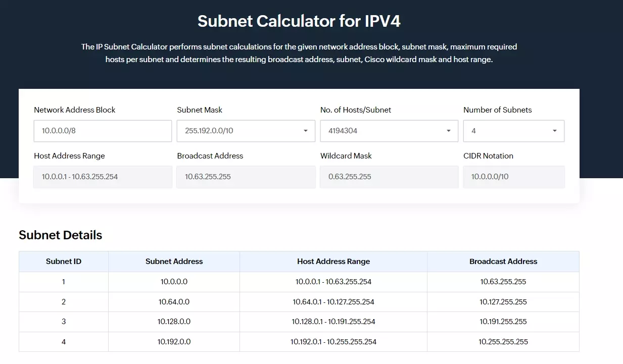This screenshot has height=364, width=623.
Task: Click subnet address 10.64.0.0 in the table
Action: tap(174, 301)
